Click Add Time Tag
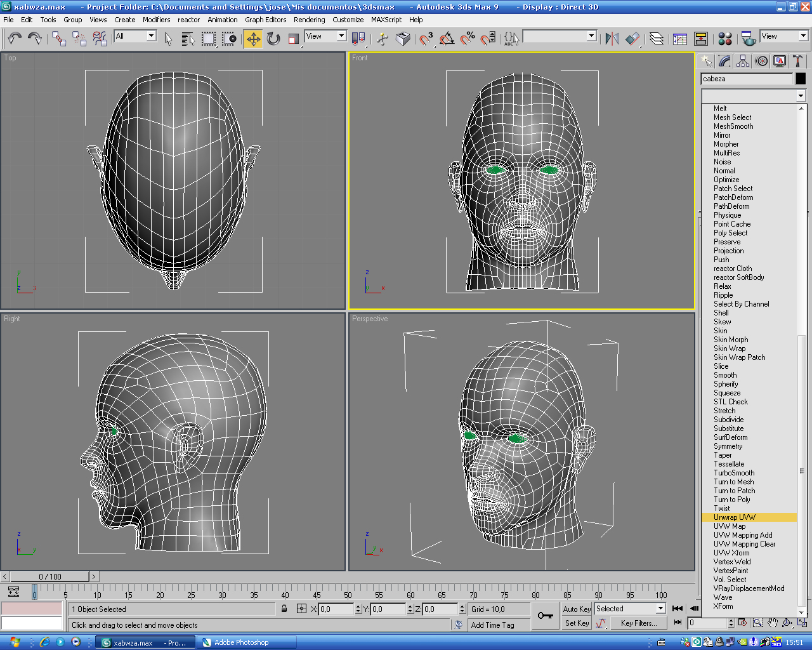812x650 pixels. point(493,625)
